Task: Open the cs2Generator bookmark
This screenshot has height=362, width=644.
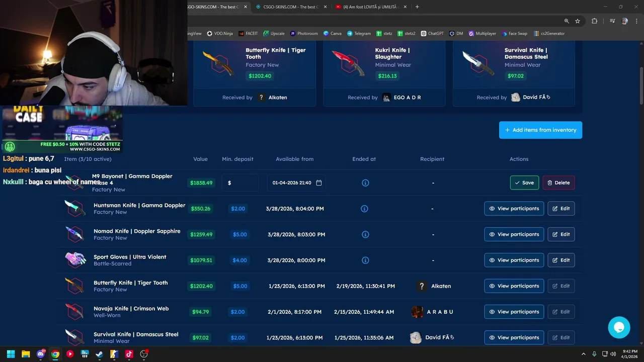Action: coord(549,34)
